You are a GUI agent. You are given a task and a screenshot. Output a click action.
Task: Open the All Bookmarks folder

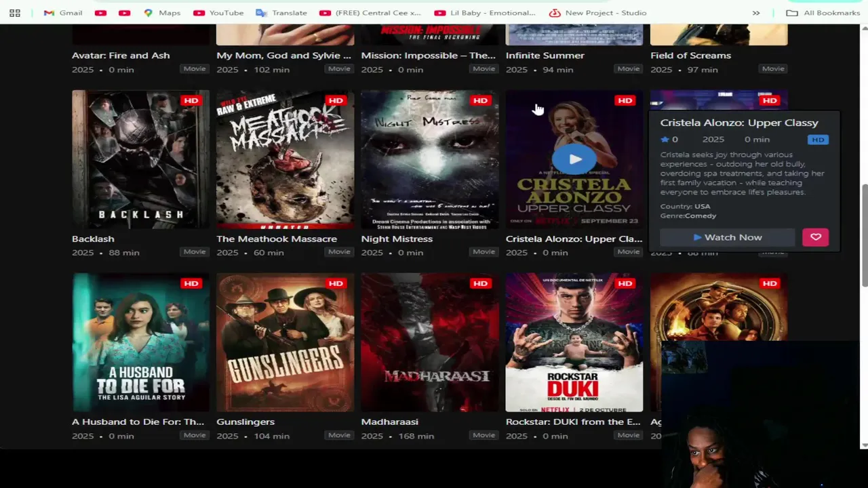click(823, 13)
